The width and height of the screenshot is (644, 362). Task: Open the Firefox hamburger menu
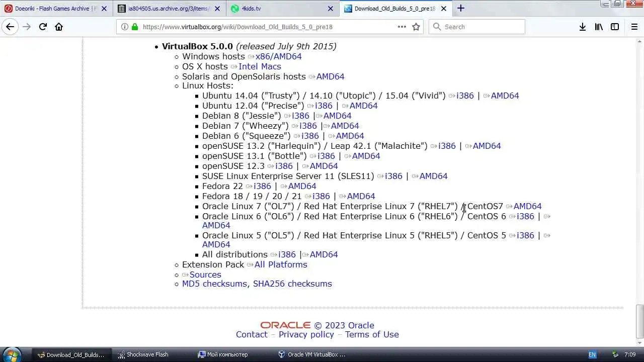[634, 27]
